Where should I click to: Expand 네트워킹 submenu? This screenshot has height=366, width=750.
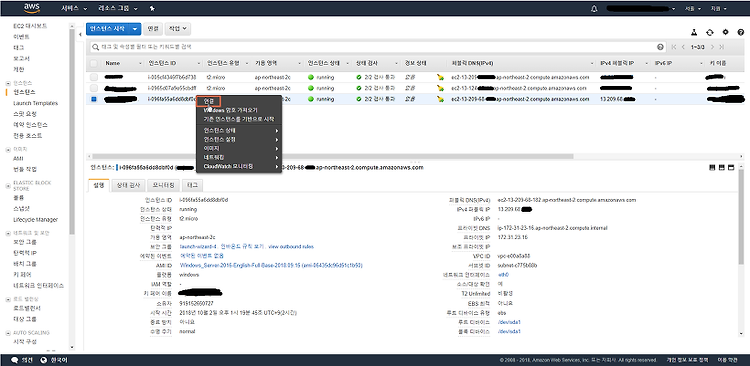(239, 157)
